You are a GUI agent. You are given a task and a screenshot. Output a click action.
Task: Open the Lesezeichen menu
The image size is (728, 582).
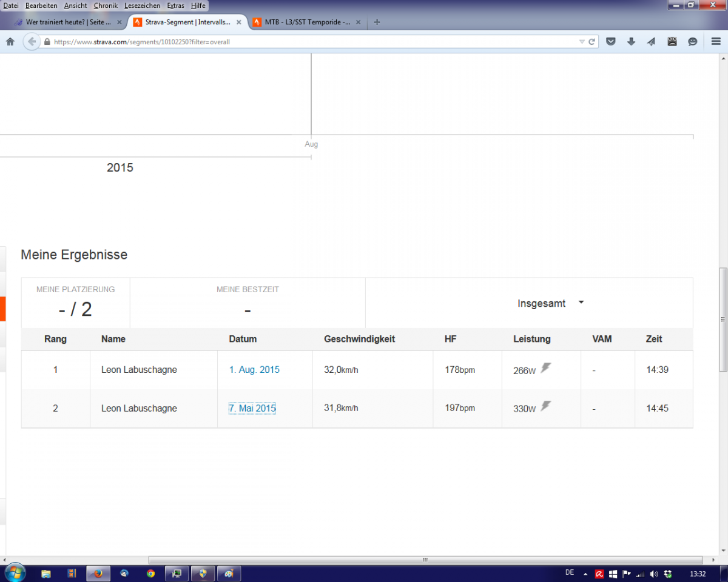[x=142, y=5]
